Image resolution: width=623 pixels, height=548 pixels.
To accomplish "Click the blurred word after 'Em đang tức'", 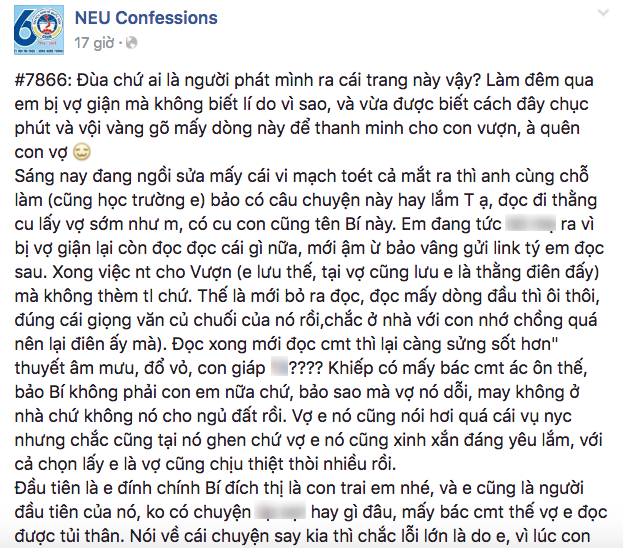I will pos(530,224).
